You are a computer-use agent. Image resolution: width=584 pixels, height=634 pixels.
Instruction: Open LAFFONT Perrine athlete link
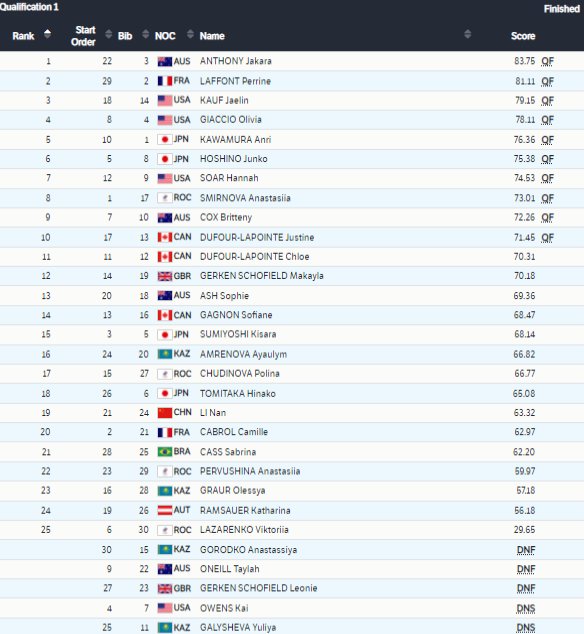235,81
